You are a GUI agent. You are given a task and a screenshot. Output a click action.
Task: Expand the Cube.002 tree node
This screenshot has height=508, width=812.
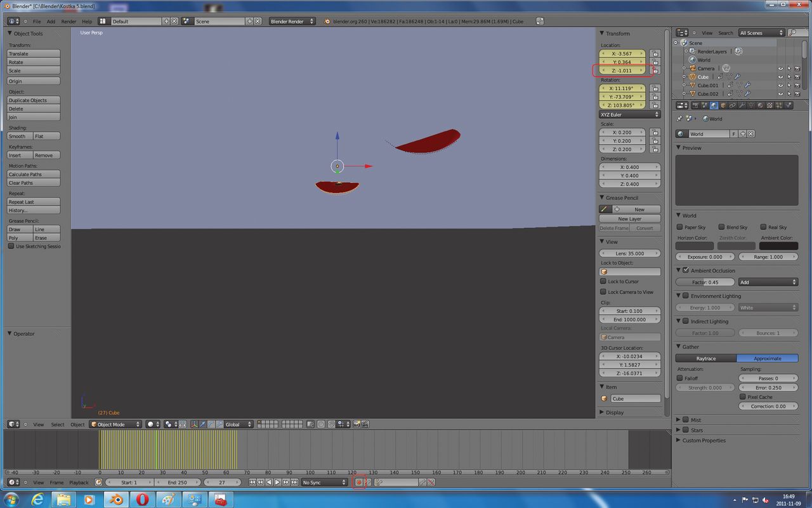coord(684,93)
